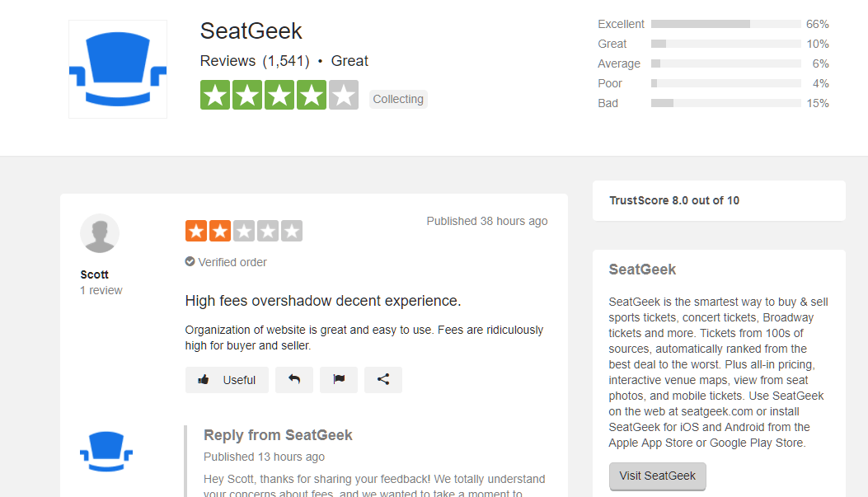This screenshot has height=497, width=868.
Task: Click Scott's profile avatar picture
Action: [100, 233]
